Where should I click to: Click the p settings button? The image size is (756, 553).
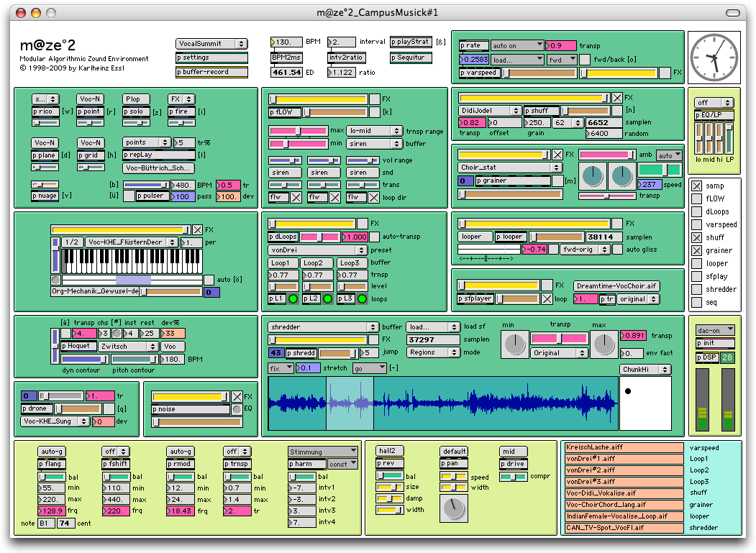coord(211,58)
